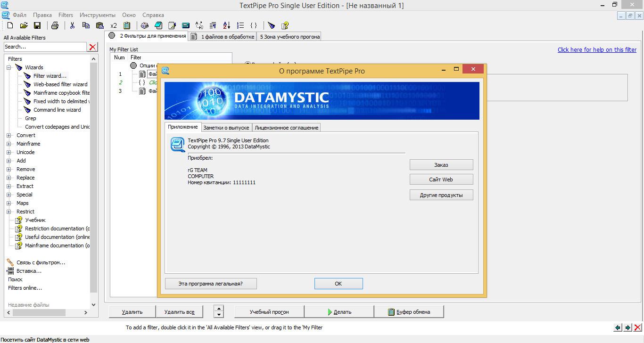
Task: Click the Cut scissors icon
Action: click(x=72, y=25)
